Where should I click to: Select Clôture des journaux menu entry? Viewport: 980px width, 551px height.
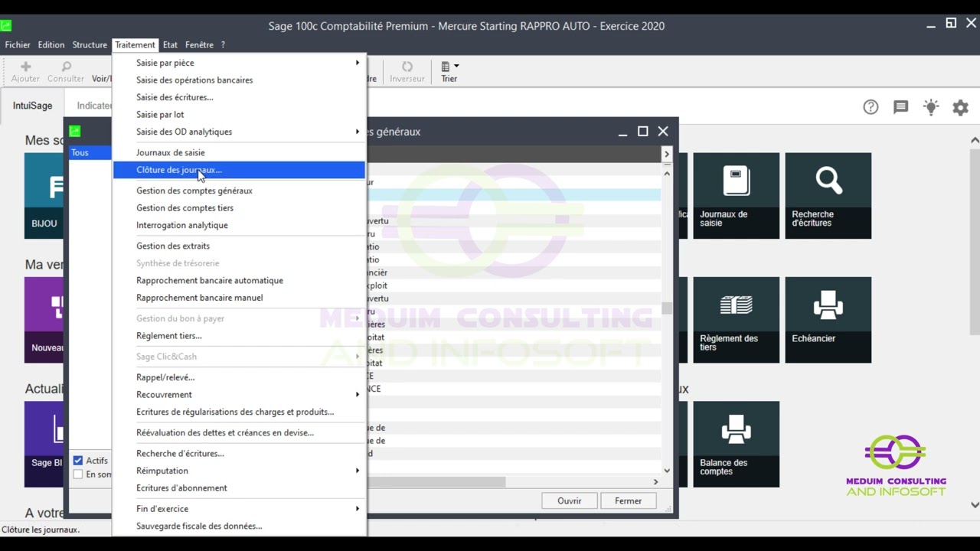(239, 170)
